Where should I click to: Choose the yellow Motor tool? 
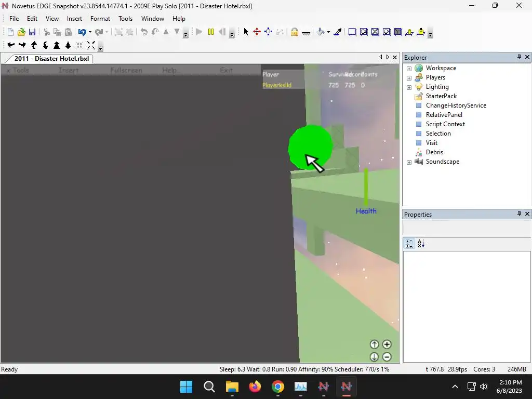421,32
